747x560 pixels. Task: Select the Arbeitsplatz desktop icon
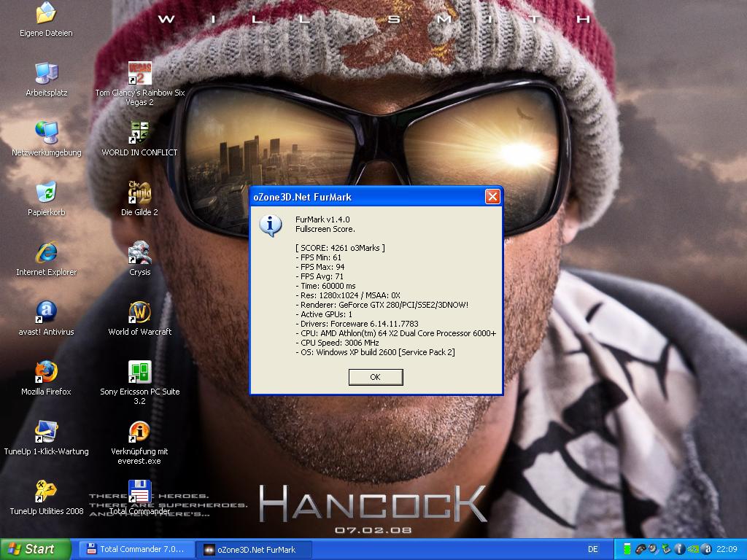(x=46, y=80)
